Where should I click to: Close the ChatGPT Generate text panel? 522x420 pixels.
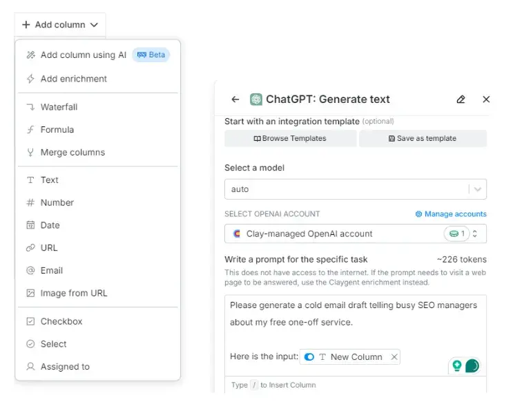point(486,99)
